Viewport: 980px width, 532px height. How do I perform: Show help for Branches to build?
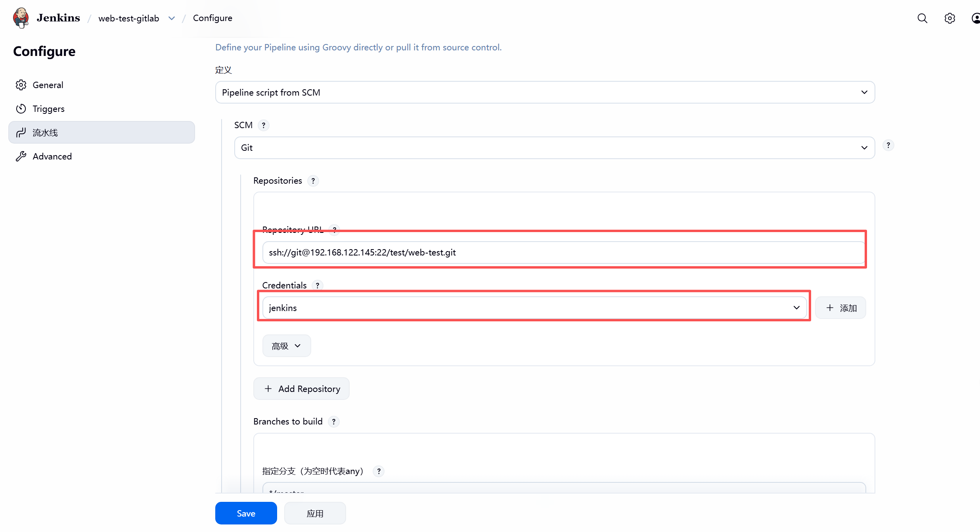click(x=334, y=422)
